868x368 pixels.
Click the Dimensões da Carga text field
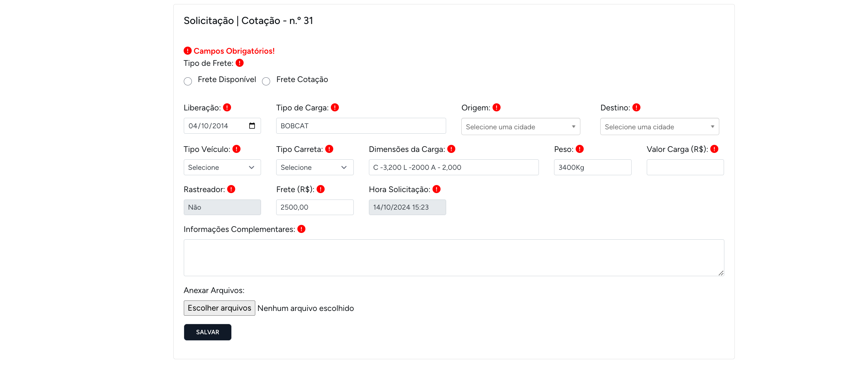click(x=453, y=167)
